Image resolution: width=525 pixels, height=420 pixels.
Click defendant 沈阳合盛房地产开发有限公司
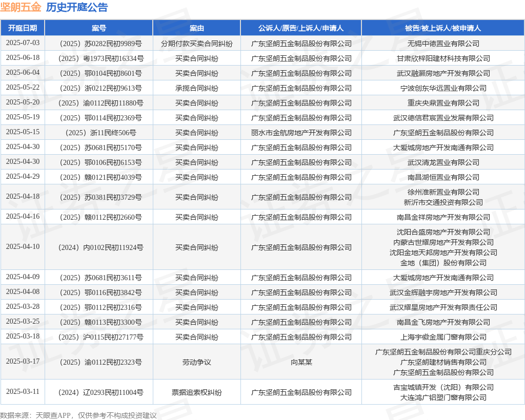click(443, 232)
